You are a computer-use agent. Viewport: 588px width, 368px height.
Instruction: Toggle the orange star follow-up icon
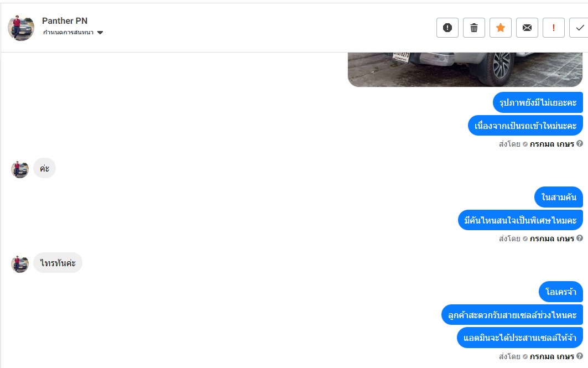[501, 28]
